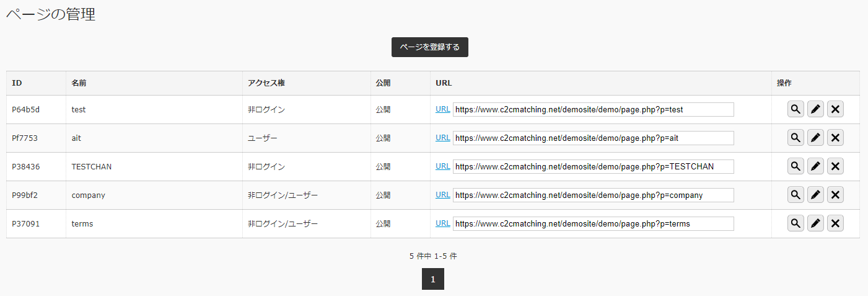
Task: Open edit for the company page
Action: coord(815,195)
